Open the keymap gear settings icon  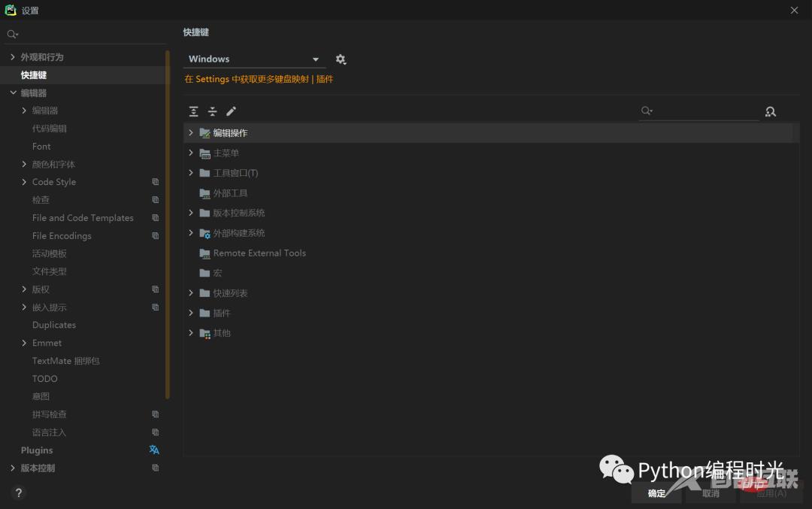click(x=341, y=59)
